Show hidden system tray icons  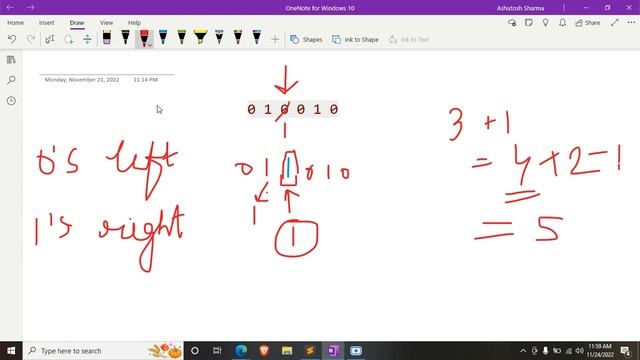coord(523,351)
